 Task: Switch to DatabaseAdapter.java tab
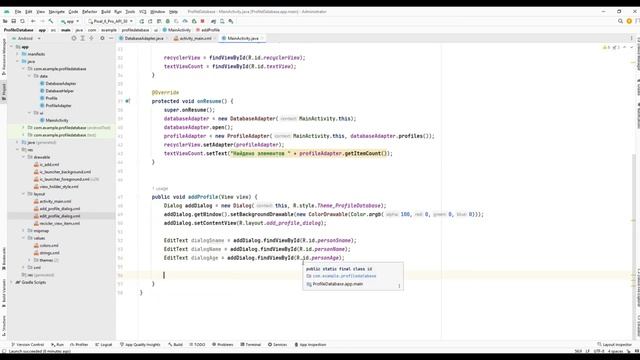point(144,38)
